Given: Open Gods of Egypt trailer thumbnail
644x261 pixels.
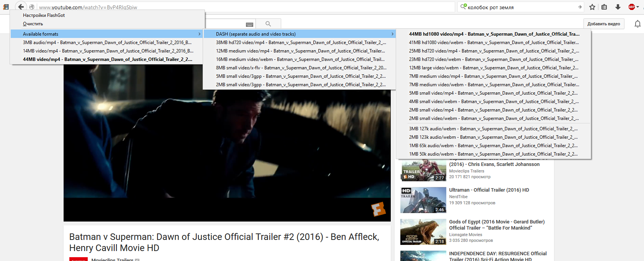Looking at the screenshot, I should pos(423,232).
